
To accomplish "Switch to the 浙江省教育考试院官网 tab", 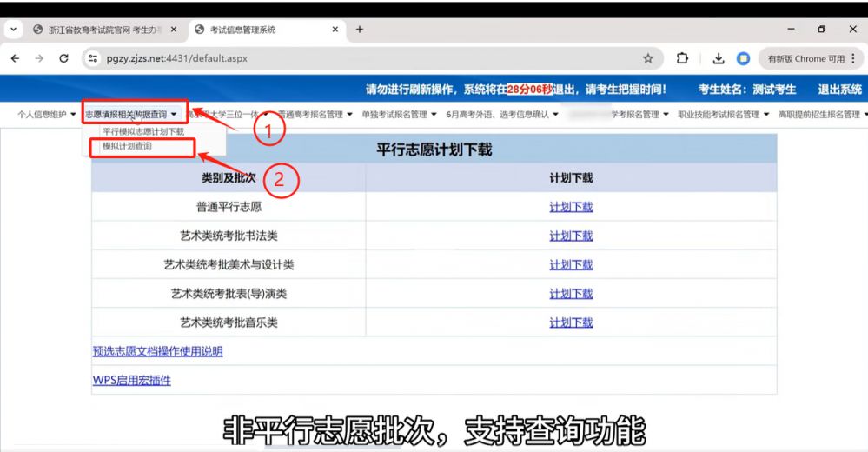I will tap(104, 30).
